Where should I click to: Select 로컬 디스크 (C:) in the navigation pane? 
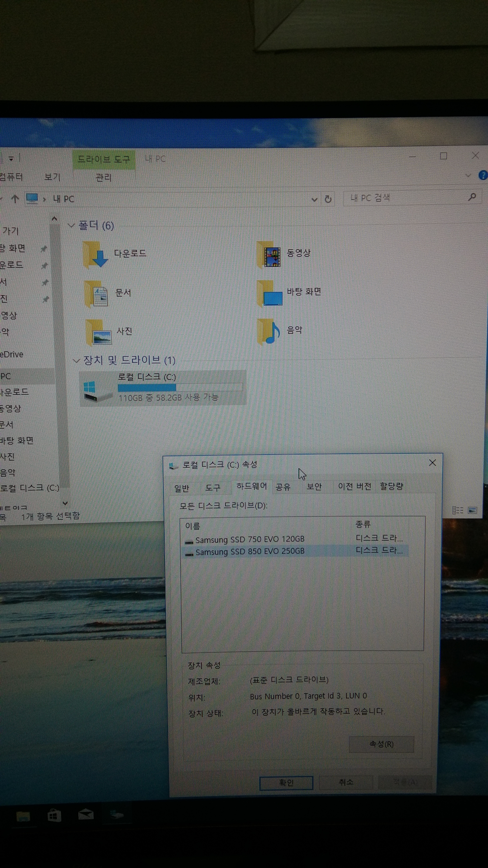(29, 488)
